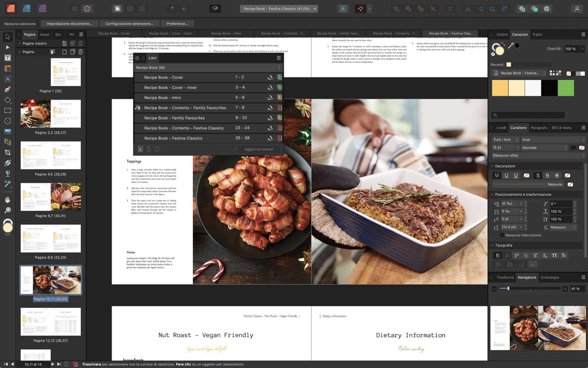Select the Node tool
The height and width of the screenshot is (368, 588).
[x=8, y=48]
